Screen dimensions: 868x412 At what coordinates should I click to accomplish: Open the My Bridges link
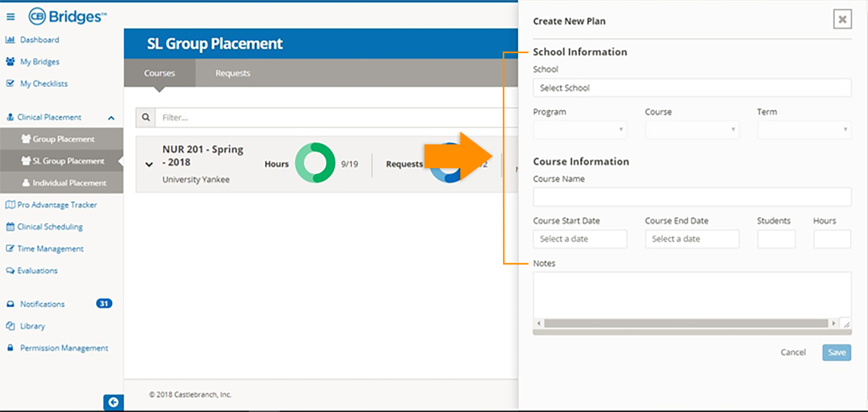(40, 62)
